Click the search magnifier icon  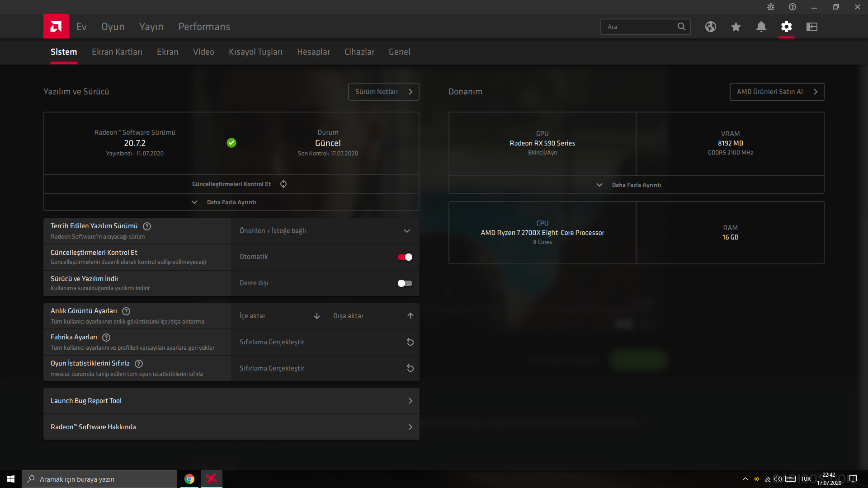click(681, 27)
